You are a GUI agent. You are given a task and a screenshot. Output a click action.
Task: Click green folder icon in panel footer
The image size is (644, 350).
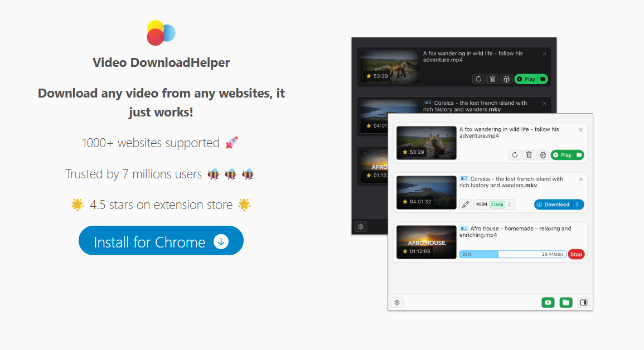click(566, 303)
